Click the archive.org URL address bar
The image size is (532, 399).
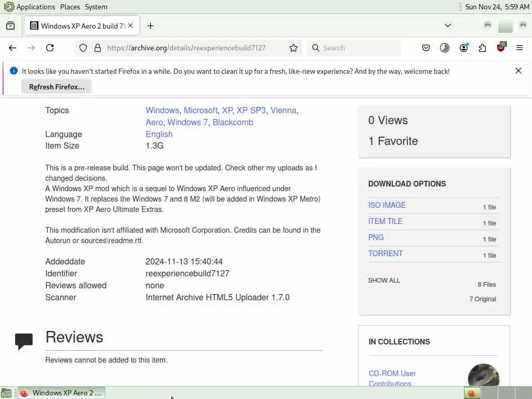(x=187, y=48)
